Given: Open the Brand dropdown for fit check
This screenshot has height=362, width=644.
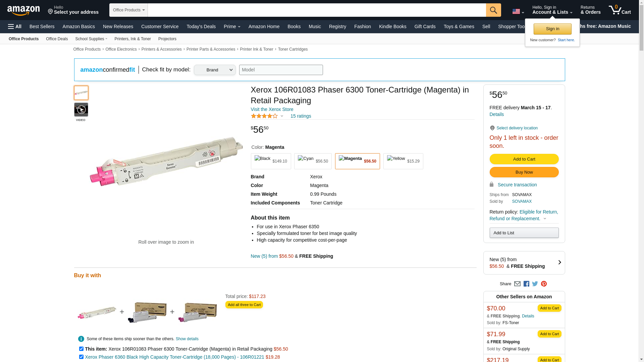Looking at the screenshot, I should 215,70.
